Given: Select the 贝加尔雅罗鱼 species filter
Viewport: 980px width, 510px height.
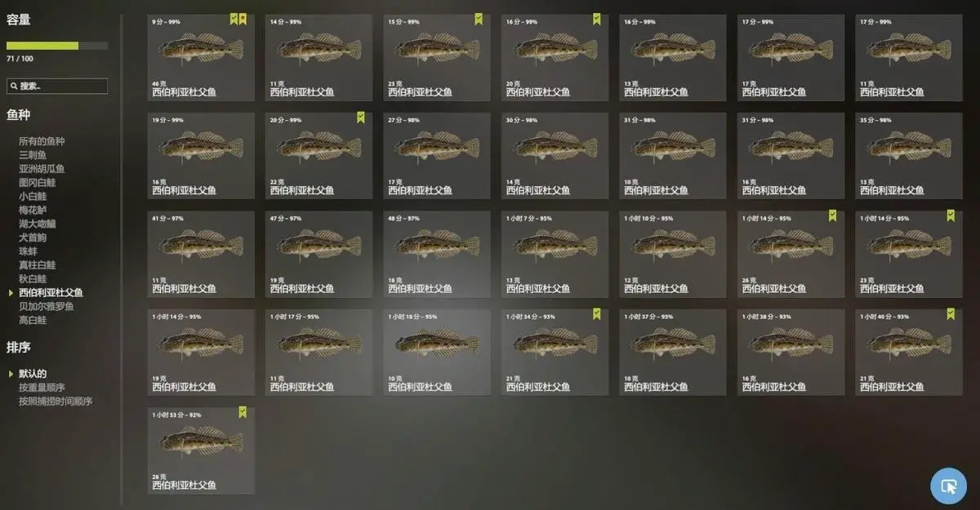Looking at the screenshot, I should [x=47, y=306].
